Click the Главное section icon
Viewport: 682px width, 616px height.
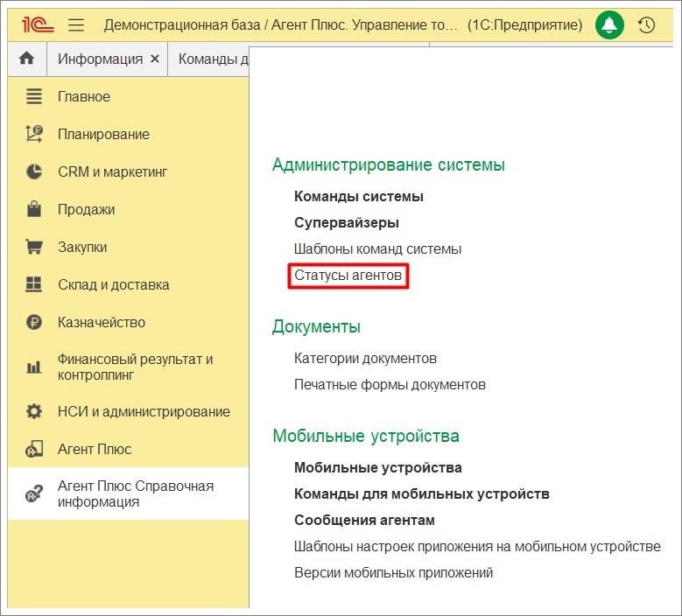click(x=34, y=96)
